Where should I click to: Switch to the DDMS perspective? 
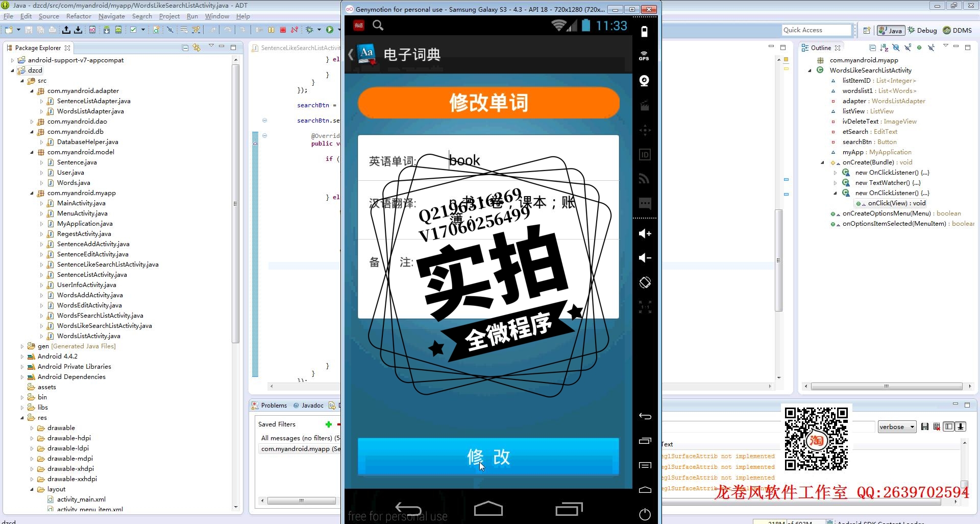[958, 31]
